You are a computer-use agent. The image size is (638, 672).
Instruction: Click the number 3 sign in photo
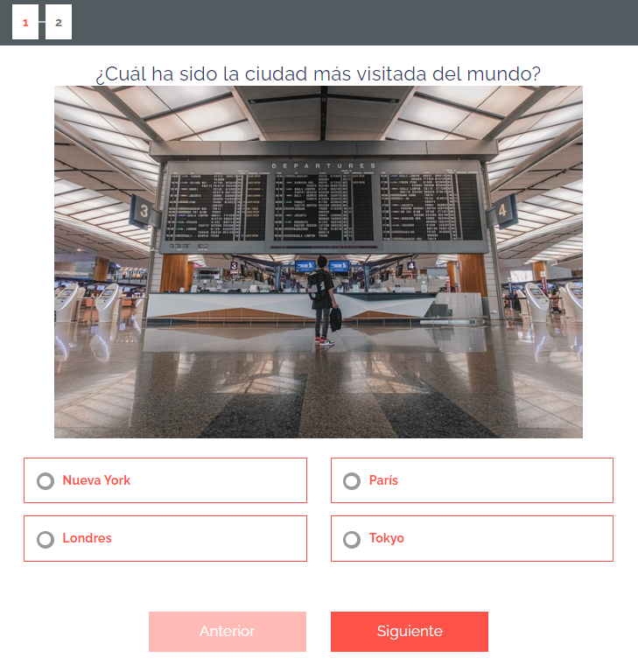pos(144,211)
